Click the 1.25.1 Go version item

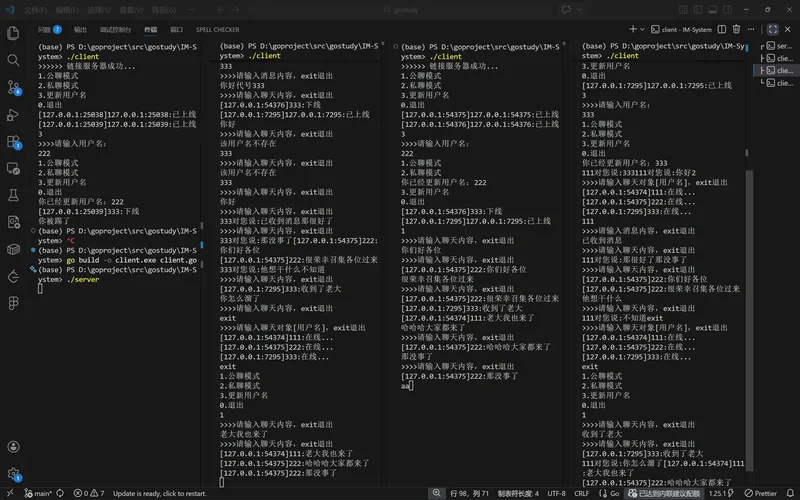click(x=720, y=493)
